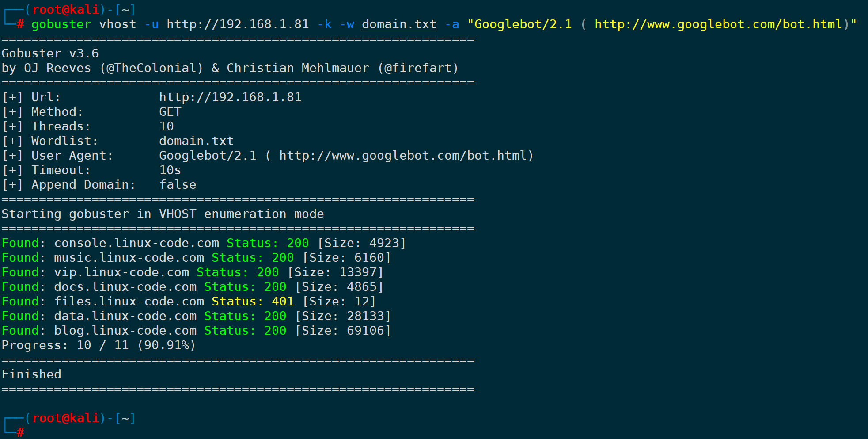868x439 pixels.
Task: Click the empty prompt hash at bottom
Action: [x=20, y=432]
